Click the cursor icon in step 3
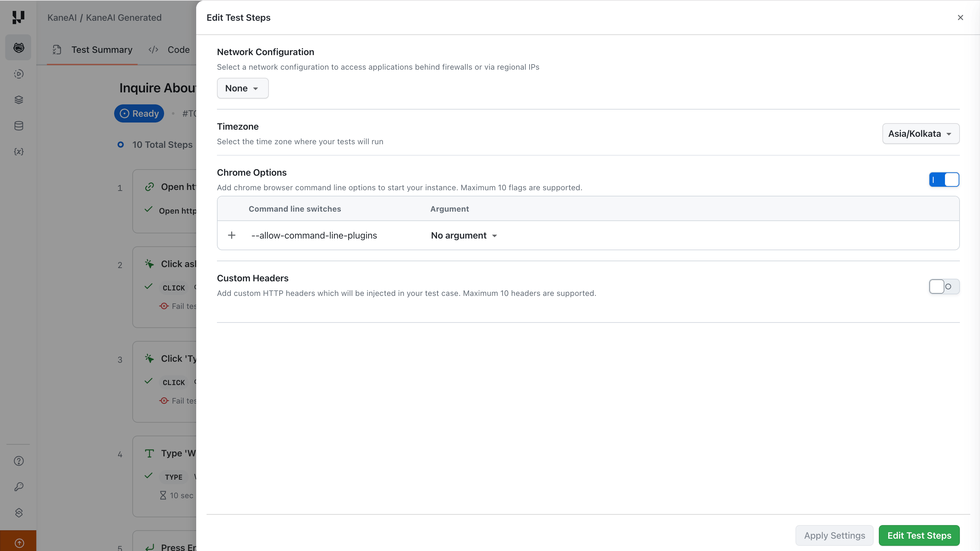 click(149, 358)
